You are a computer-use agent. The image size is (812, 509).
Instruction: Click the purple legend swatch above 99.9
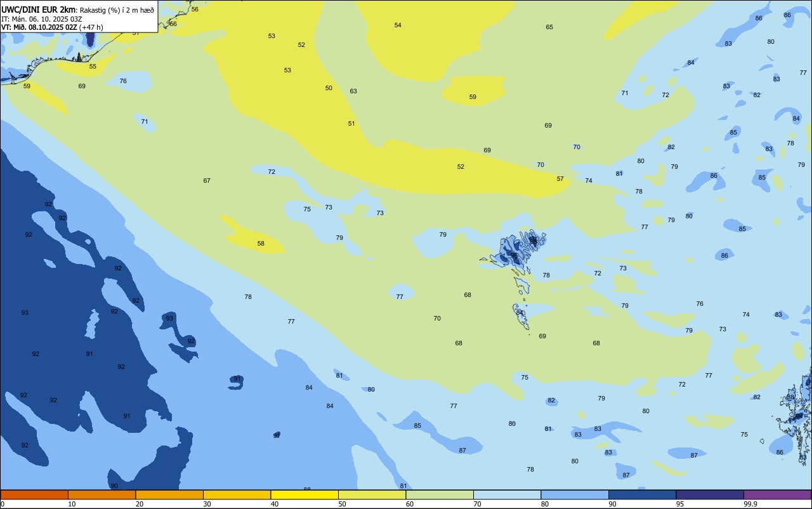click(x=777, y=494)
